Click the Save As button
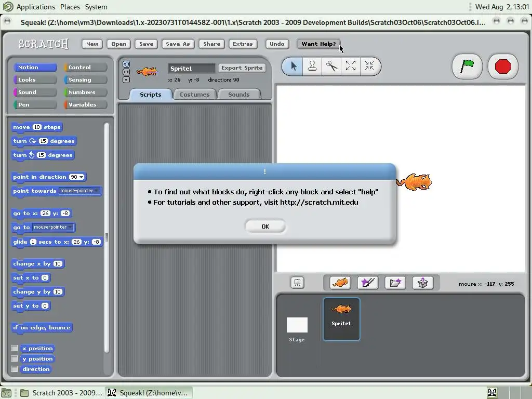 (x=178, y=44)
